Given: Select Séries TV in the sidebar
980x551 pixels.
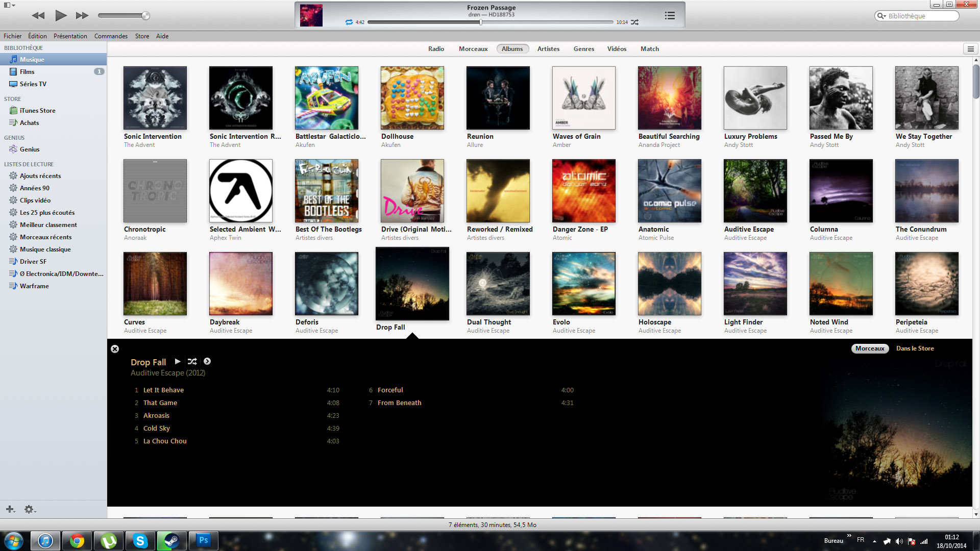Looking at the screenshot, I should point(53,84).
